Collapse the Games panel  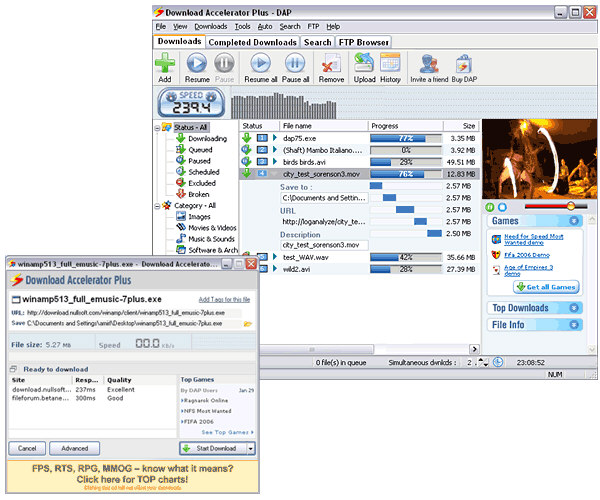coord(574,221)
